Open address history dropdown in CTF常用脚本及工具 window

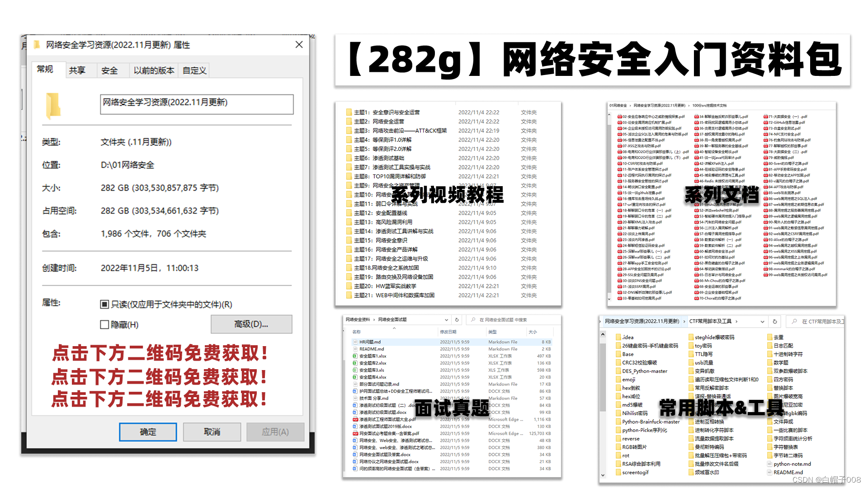(x=762, y=321)
